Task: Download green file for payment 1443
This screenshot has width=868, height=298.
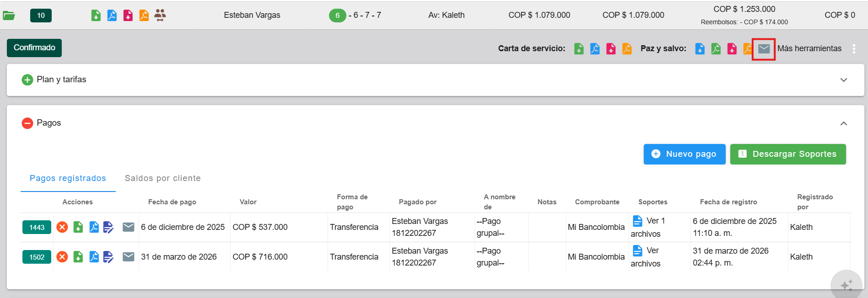Action: tap(78, 227)
